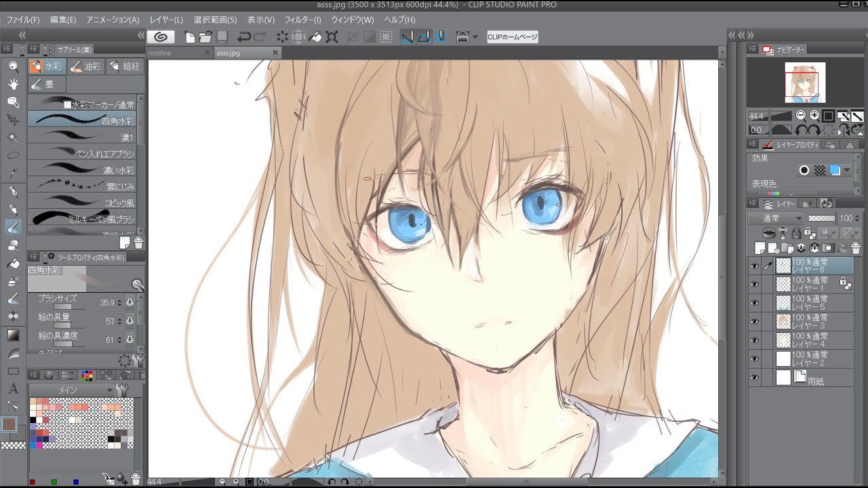Image resolution: width=868 pixels, height=488 pixels.
Task: Hide layer レイヤー 1
Action: 754,285
